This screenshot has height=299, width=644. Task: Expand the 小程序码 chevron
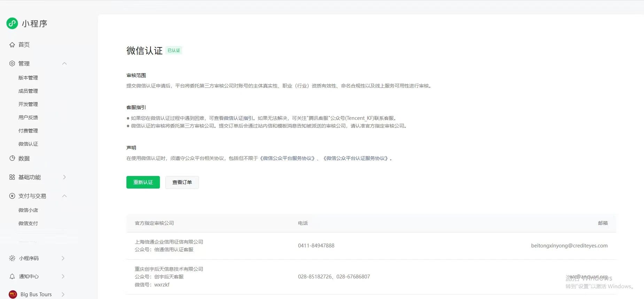click(x=63, y=258)
